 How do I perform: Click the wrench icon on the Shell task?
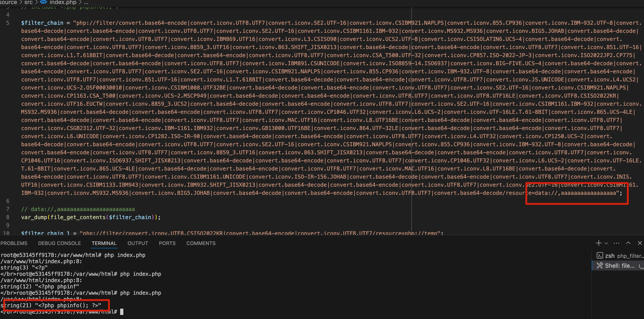coord(600,265)
